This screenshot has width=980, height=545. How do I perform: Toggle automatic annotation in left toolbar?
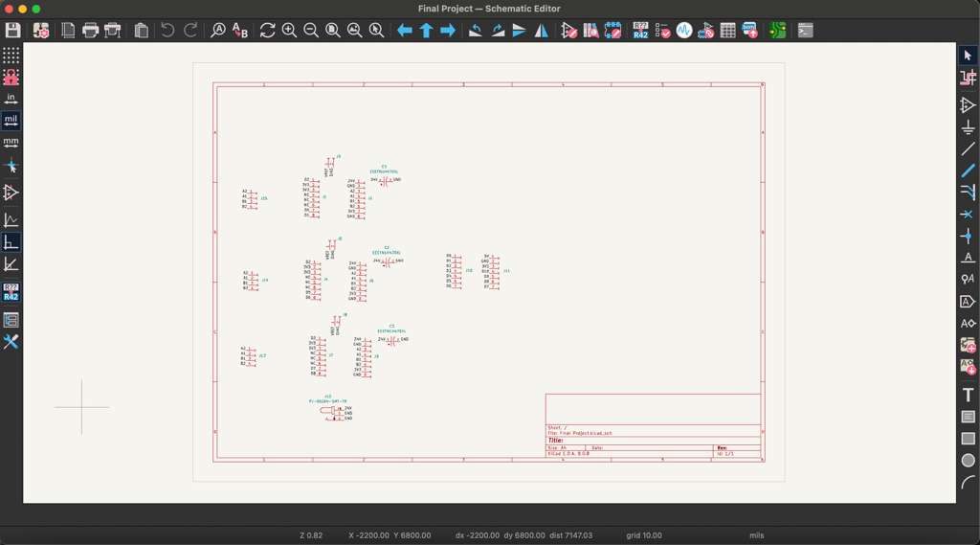point(11,291)
